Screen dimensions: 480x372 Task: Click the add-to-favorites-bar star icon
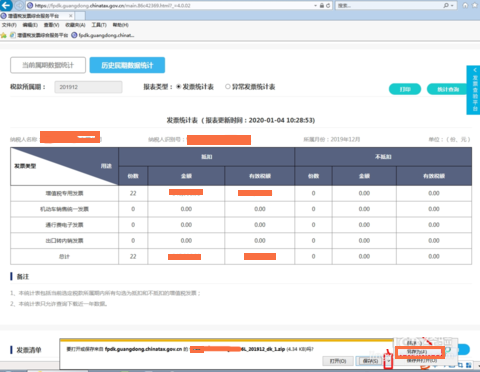coord(4,35)
